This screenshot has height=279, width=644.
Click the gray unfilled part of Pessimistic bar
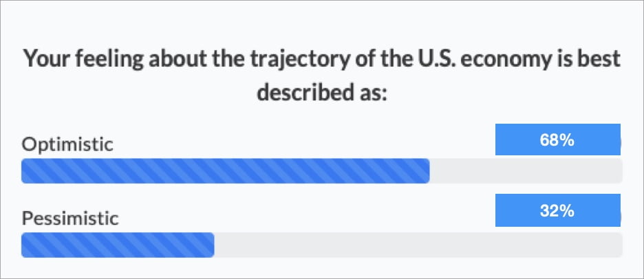tap(418, 245)
